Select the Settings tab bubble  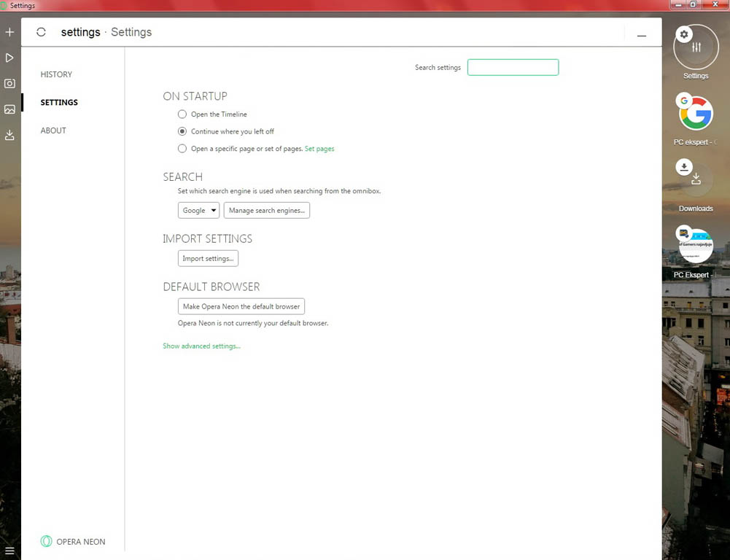tap(696, 47)
